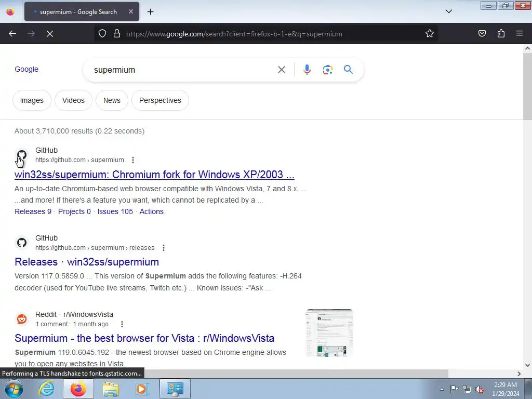The image size is (532, 399).
Task: Open the Save to Pocket icon
Action: tap(482, 33)
